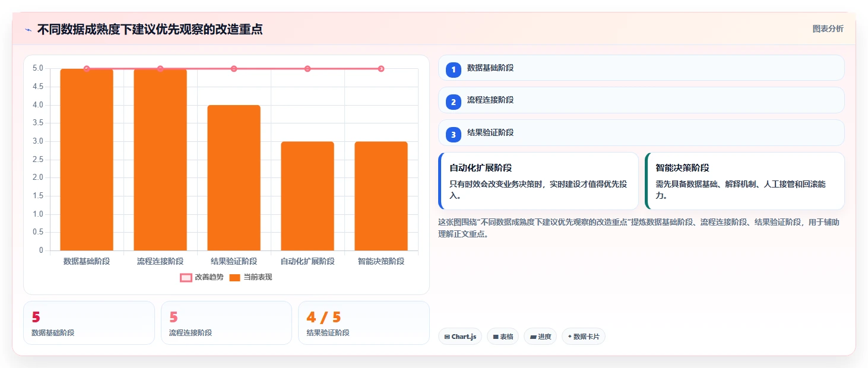Click the y-axis value 2.5
Viewport: 868px width, 368px height.
pos(38,160)
